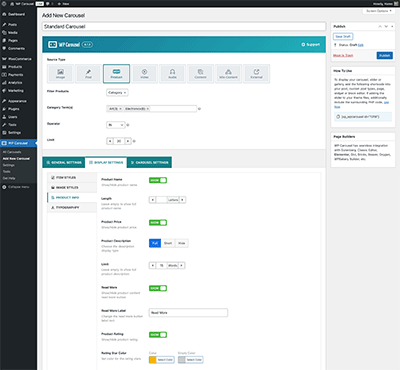This screenshot has height=370, width=400.
Task: Select the Image source type
Action: [60, 73]
